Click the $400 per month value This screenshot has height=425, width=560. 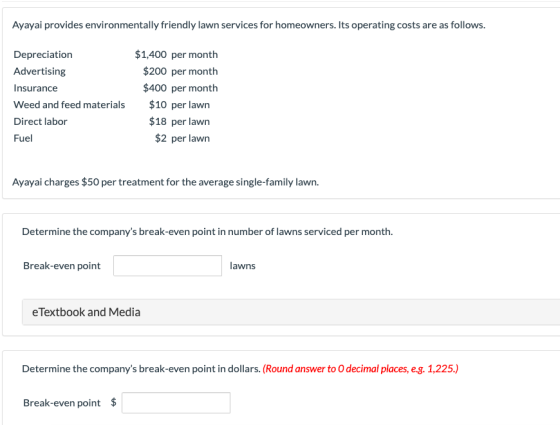(180, 88)
